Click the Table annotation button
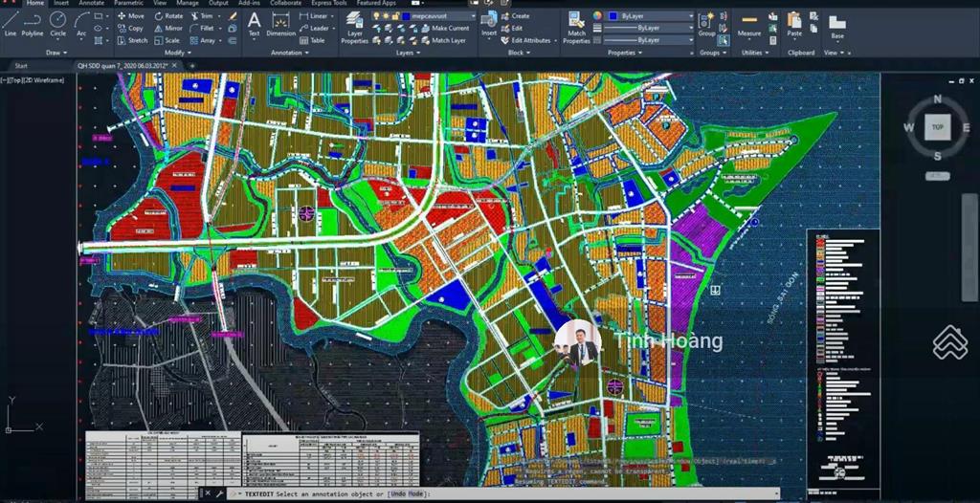 pyautogui.click(x=312, y=40)
